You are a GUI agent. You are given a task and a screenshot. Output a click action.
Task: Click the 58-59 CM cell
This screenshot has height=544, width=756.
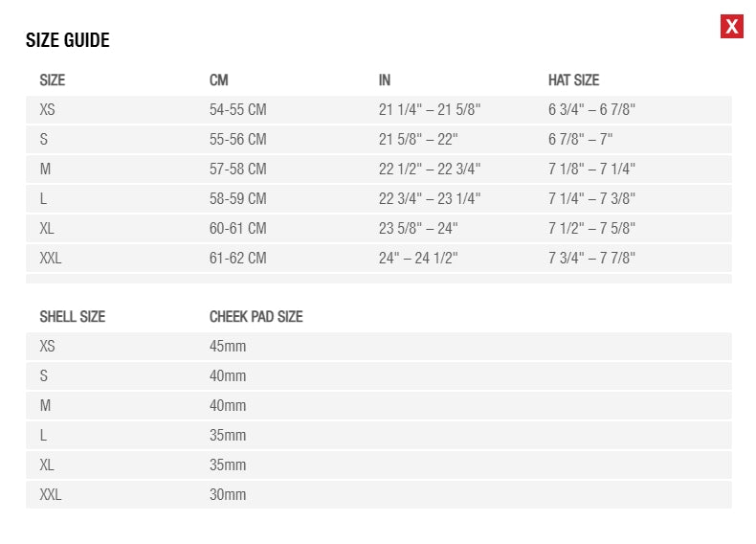(x=237, y=199)
